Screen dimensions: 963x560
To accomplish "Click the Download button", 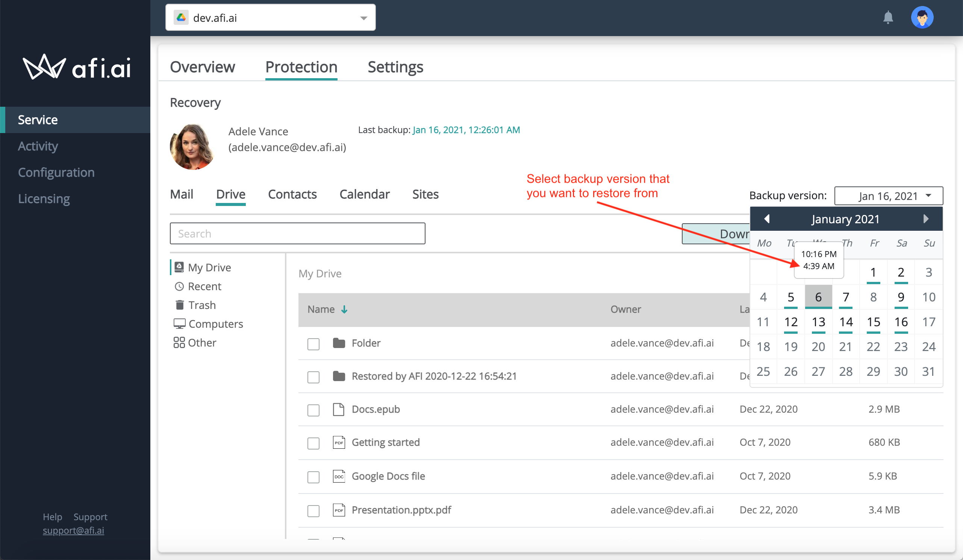I will pyautogui.click(x=716, y=234).
